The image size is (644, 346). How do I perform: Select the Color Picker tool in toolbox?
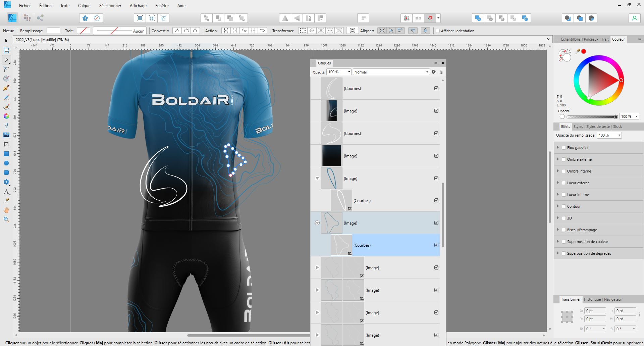point(6,201)
